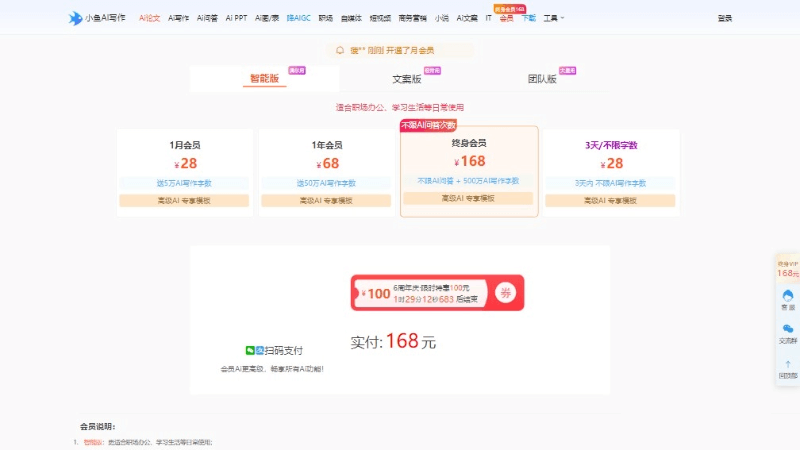Viewport: 800px width, 450px height.
Task: Open 短视频 in navigation bar
Action: tap(380, 18)
